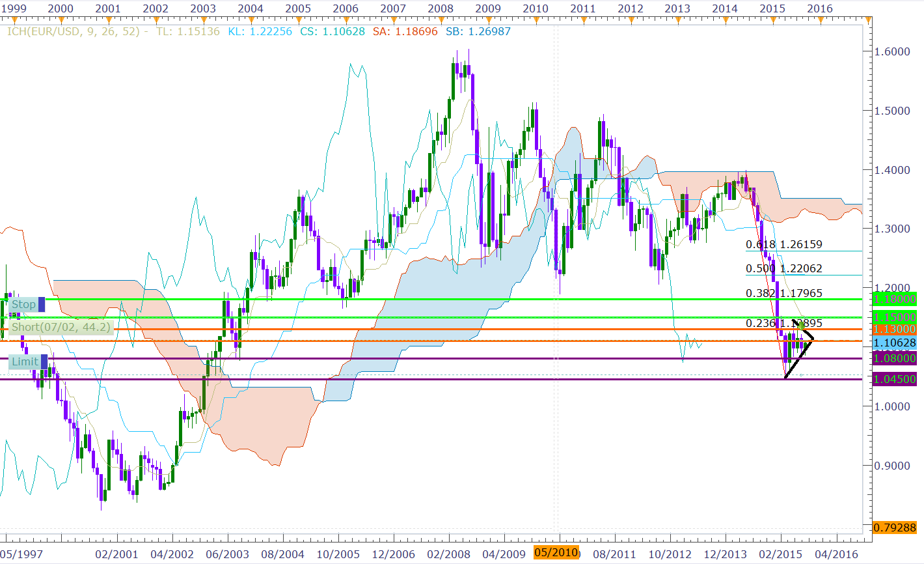Viewport: 924px width, 564px height.
Task: Click the 1.6000 price axis label
Action: tap(892, 51)
